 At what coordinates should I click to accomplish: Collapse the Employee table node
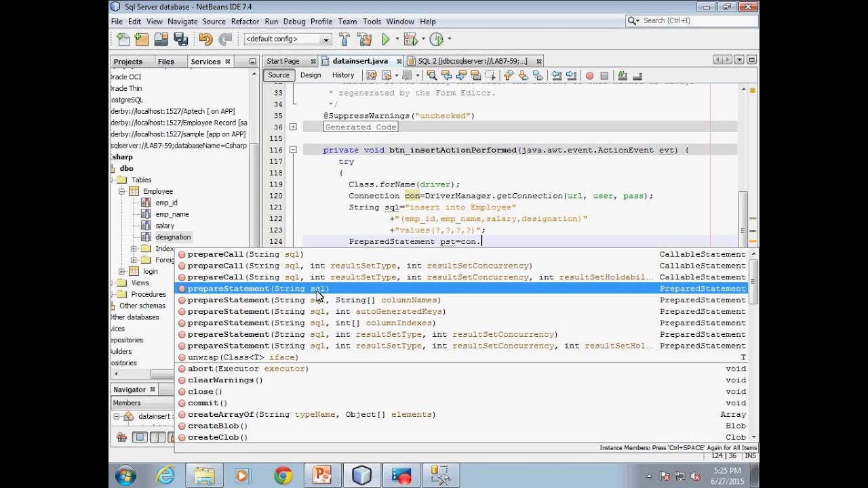tap(123, 192)
